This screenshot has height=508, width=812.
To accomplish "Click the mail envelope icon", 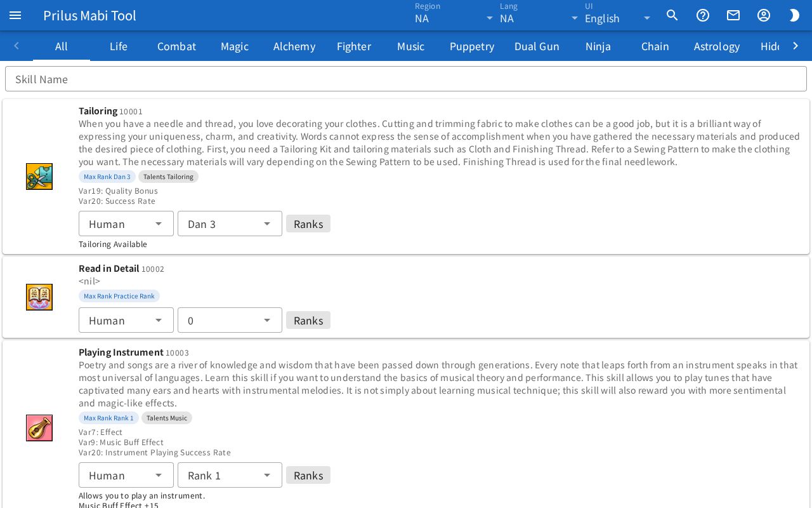I will 733,15.
